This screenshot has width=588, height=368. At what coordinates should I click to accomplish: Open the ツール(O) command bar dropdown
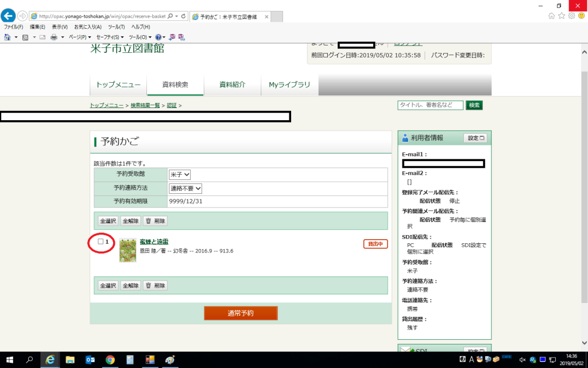pyautogui.click(x=140, y=37)
